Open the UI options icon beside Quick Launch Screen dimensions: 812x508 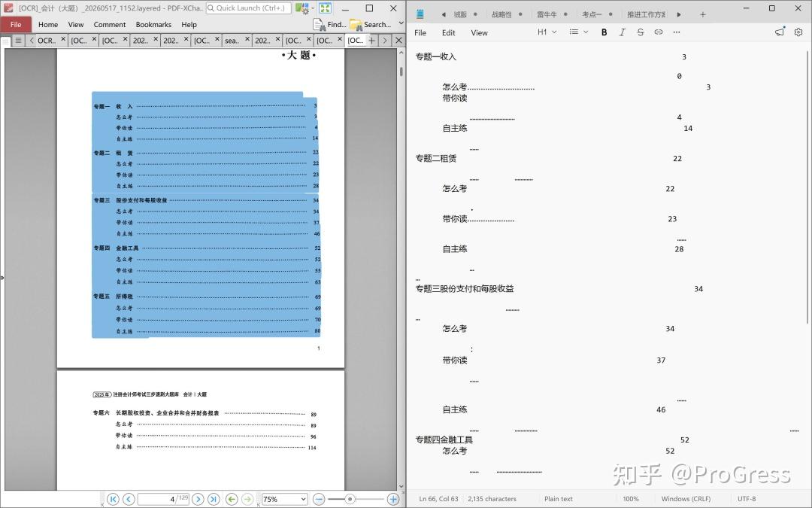coord(301,8)
